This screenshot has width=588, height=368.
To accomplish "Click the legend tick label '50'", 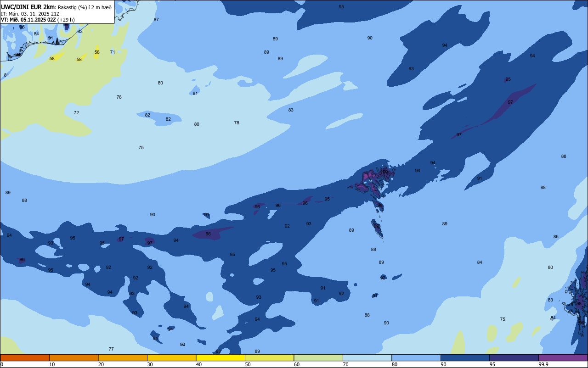I will 248,364.
